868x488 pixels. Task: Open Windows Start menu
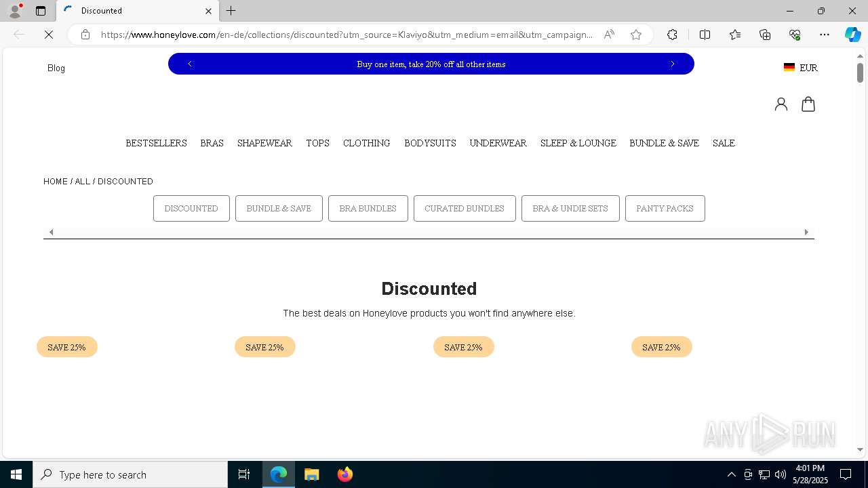click(16, 474)
